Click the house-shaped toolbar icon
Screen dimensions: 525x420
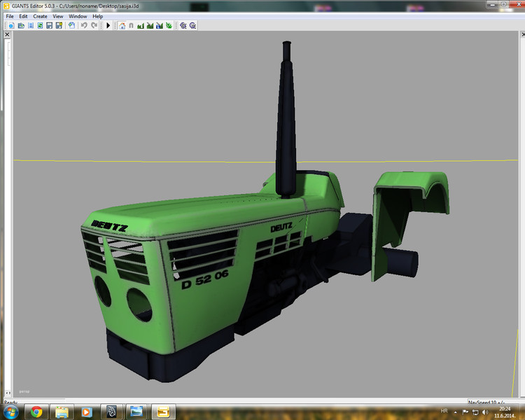point(122,26)
